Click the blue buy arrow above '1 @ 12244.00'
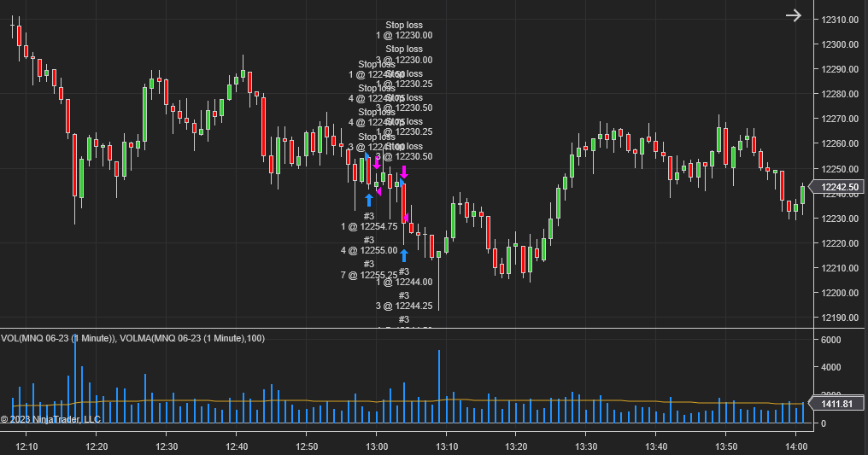 404,255
